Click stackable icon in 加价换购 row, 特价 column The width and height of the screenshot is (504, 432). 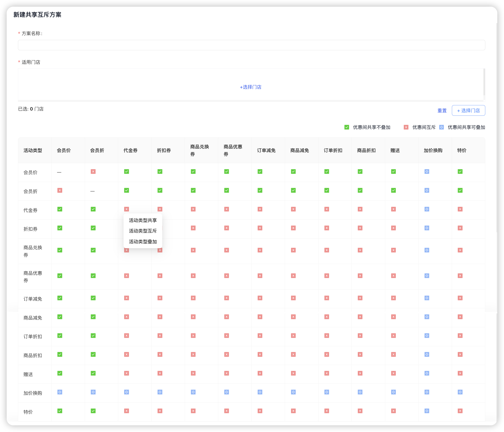click(460, 392)
